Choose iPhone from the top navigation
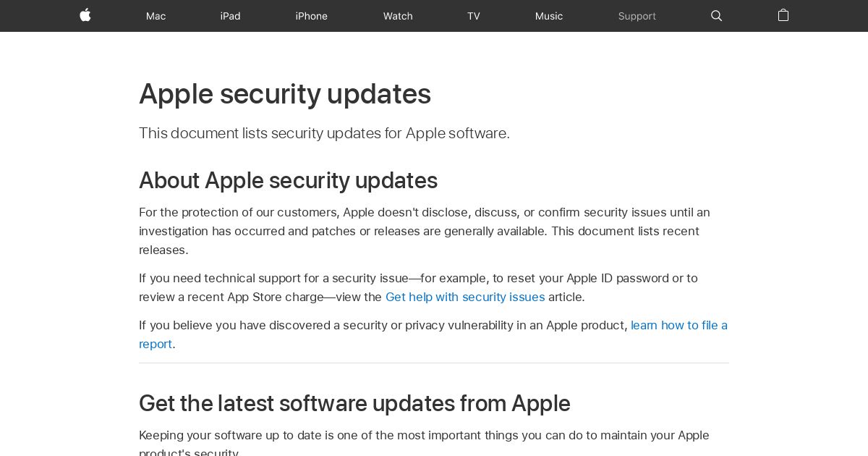The height and width of the screenshot is (456, 868). [311, 16]
